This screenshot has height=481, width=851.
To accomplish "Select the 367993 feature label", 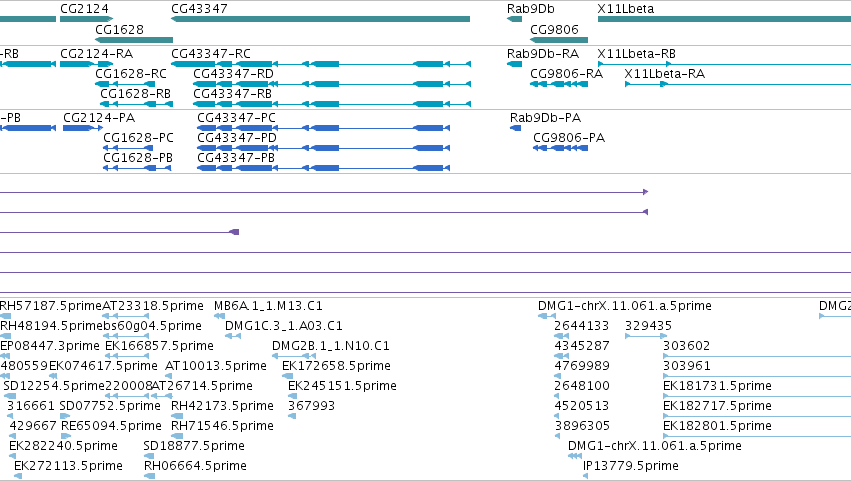I will (x=312, y=406).
